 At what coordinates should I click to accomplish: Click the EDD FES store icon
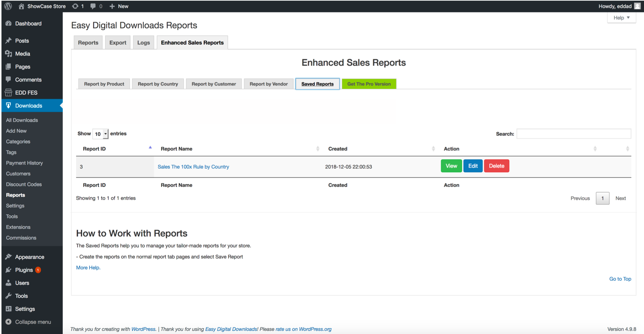[9, 93]
